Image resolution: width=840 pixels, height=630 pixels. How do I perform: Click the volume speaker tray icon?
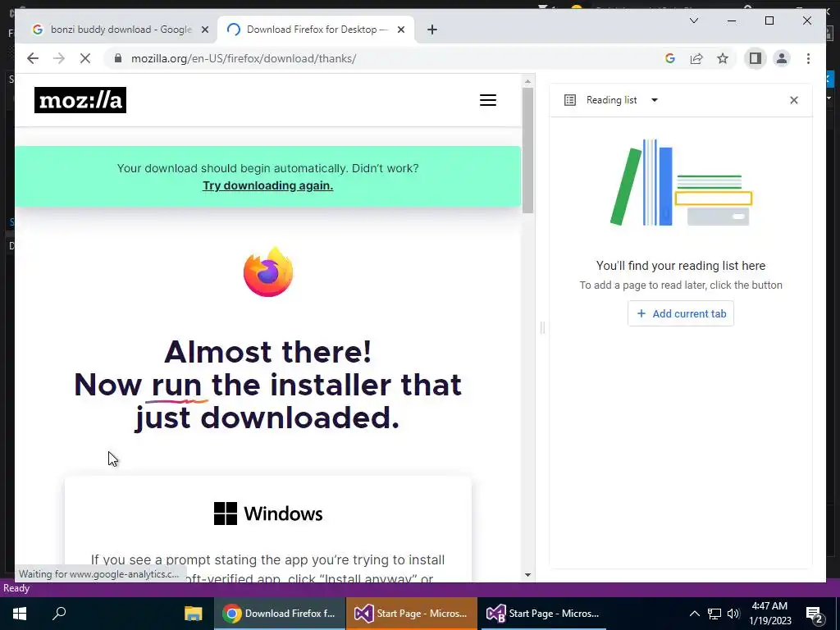[x=733, y=614]
